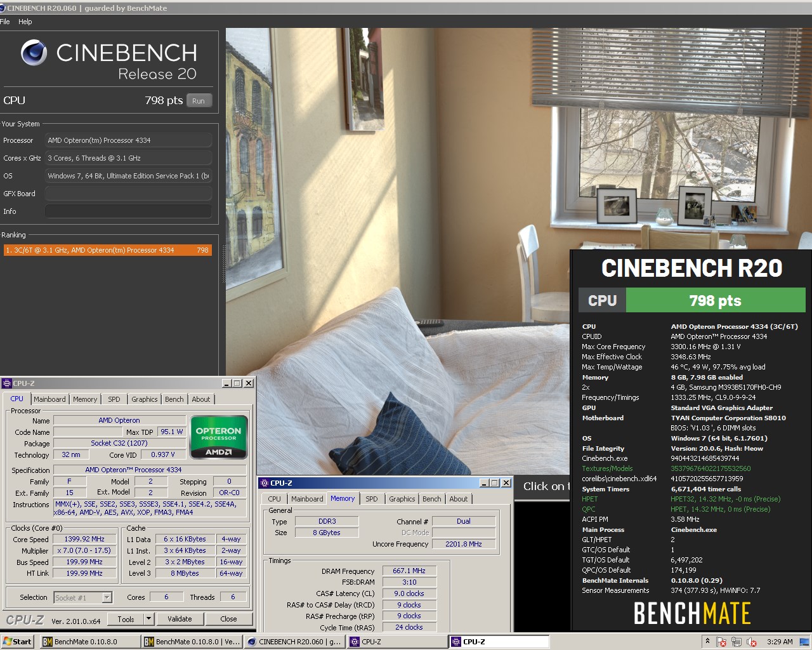Click the OS field showing Windows 7
The image size is (812, 650).
point(128,176)
